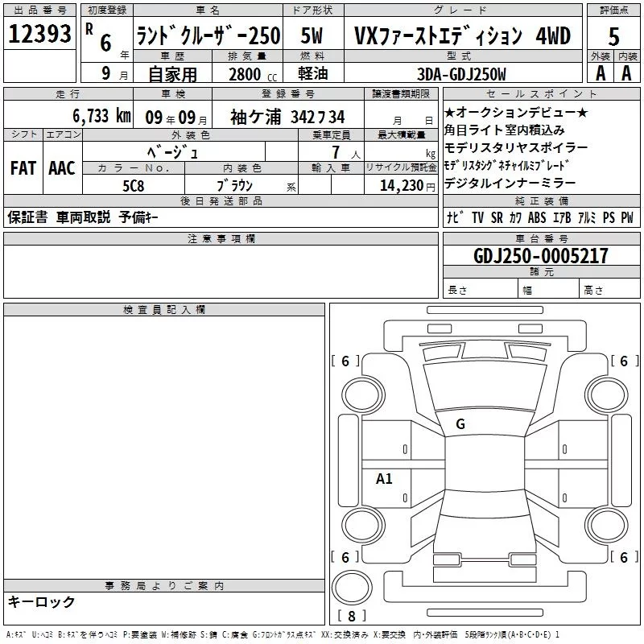This screenshot has height=644, width=644.
Task: Click the lot number 12393
Action: pyautogui.click(x=39, y=35)
